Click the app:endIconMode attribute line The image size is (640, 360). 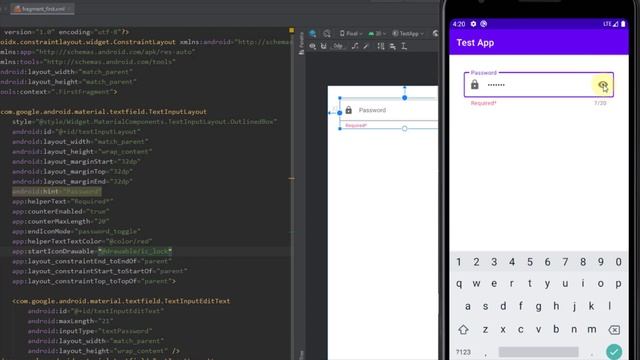pyautogui.click(x=76, y=231)
